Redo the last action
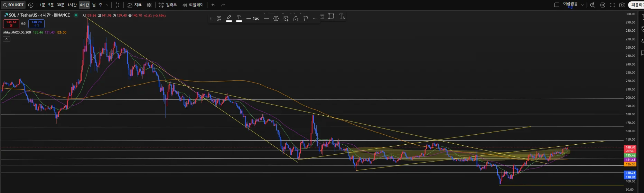The image size is (644, 193). click(x=223, y=5)
